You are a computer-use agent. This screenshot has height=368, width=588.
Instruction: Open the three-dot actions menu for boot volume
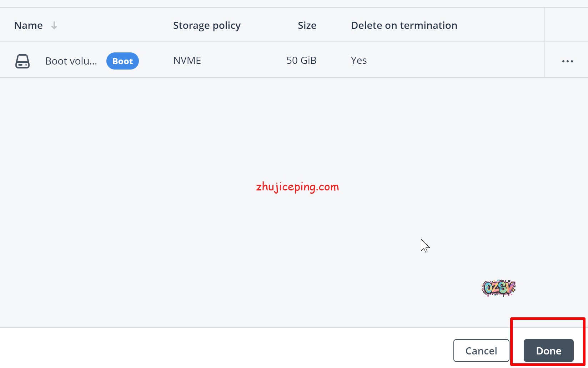(x=567, y=61)
